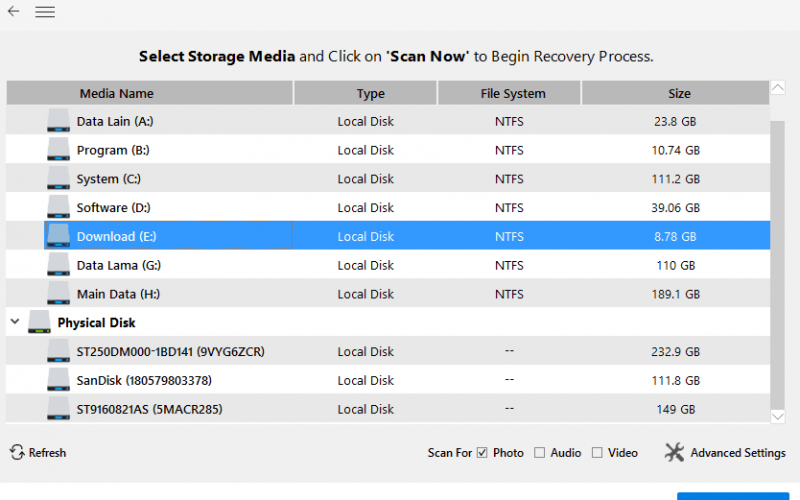
Task: Click the Data Lain (A:) drive icon
Action: (58, 120)
